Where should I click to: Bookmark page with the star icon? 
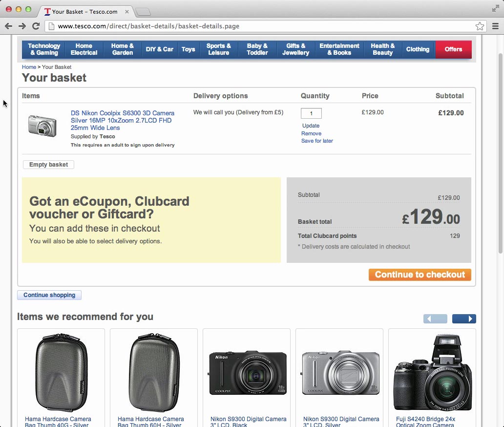tap(480, 26)
